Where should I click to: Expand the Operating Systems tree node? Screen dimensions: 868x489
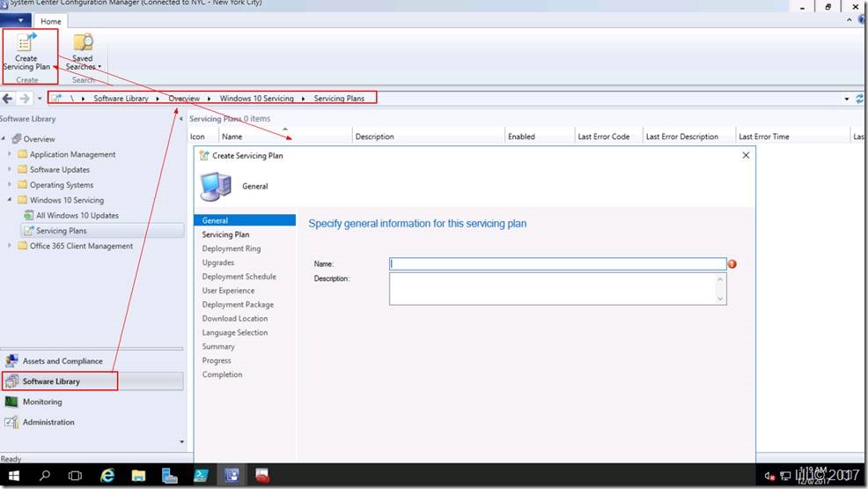pyautogui.click(x=10, y=184)
